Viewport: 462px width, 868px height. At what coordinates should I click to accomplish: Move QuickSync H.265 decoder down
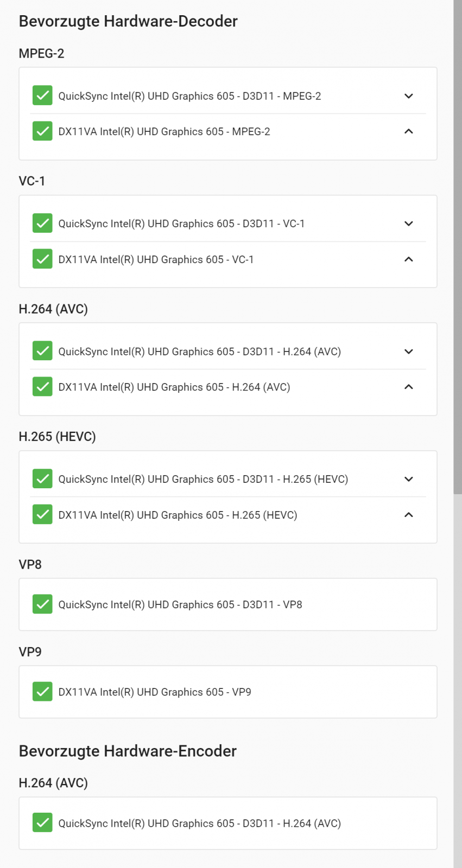pyautogui.click(x=409, y=479)
